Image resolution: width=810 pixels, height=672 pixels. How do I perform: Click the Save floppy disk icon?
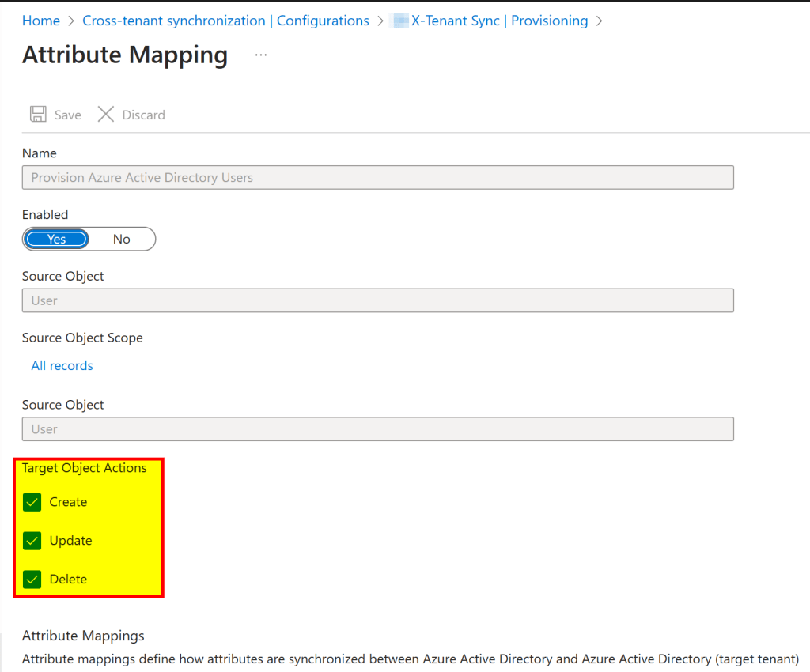pos(37,115)
